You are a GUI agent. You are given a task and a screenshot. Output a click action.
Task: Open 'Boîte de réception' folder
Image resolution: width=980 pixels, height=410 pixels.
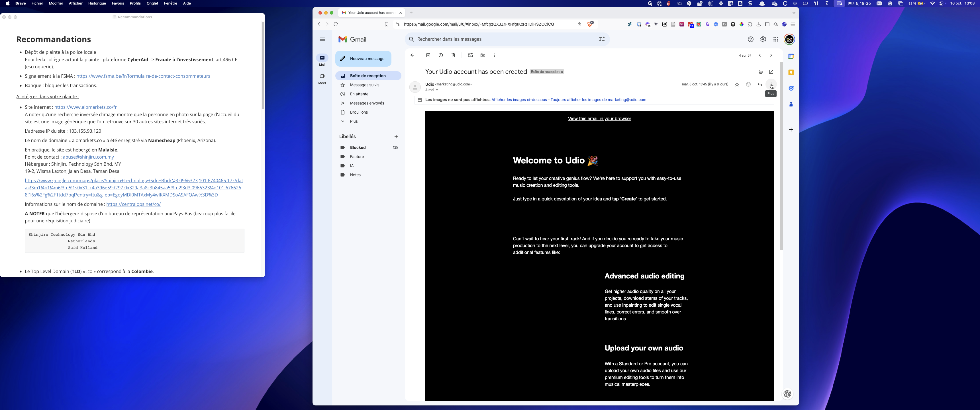click(x=368, y=76)
